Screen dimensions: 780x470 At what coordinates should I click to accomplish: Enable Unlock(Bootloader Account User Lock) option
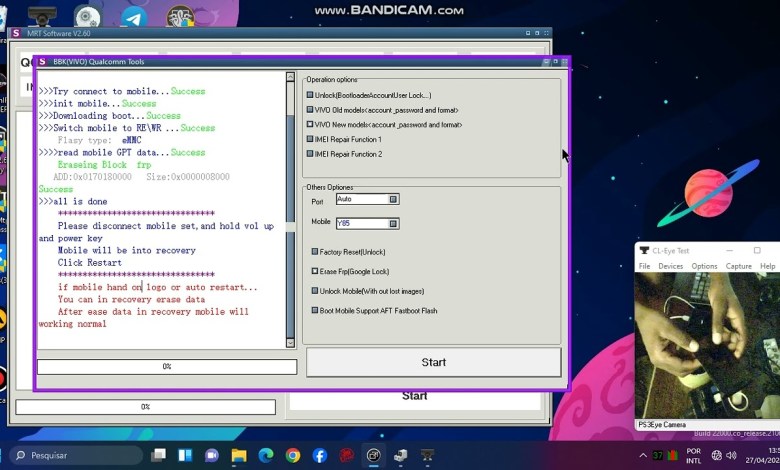(311, 95)
